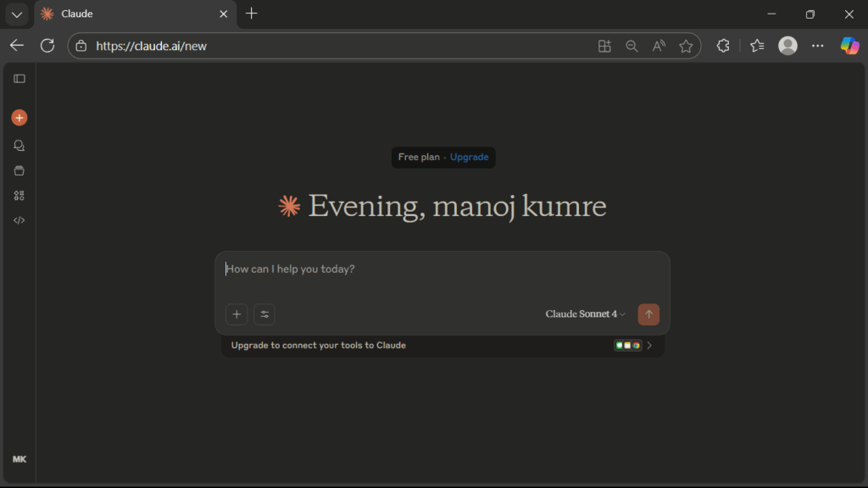Click the MK user profile avatar
868x488 pixels.
(19, 459)
